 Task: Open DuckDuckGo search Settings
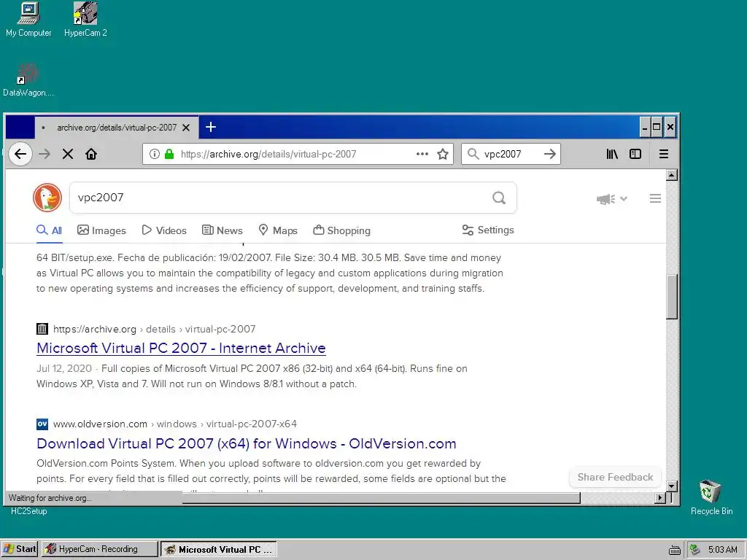[x=488, y=230]
